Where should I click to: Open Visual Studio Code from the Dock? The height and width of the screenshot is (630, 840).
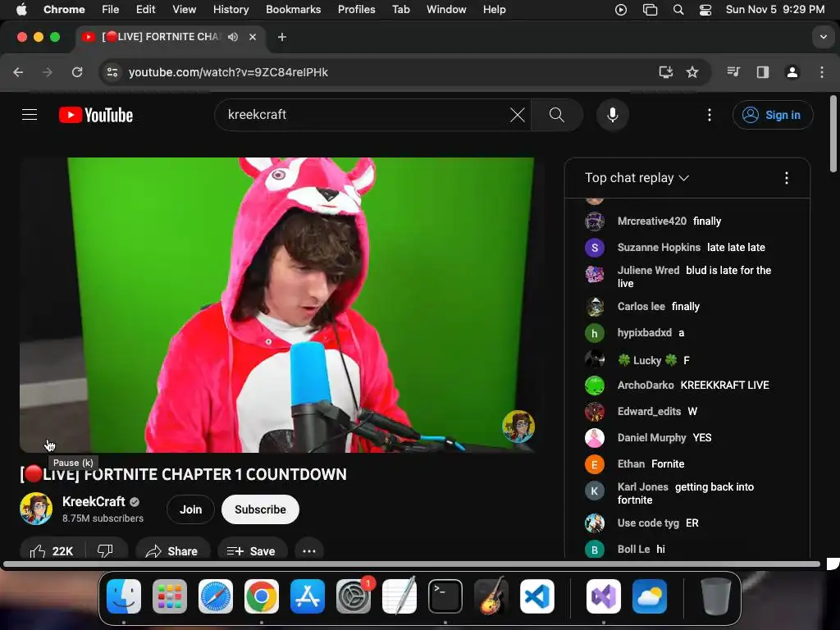pos(536,596)
